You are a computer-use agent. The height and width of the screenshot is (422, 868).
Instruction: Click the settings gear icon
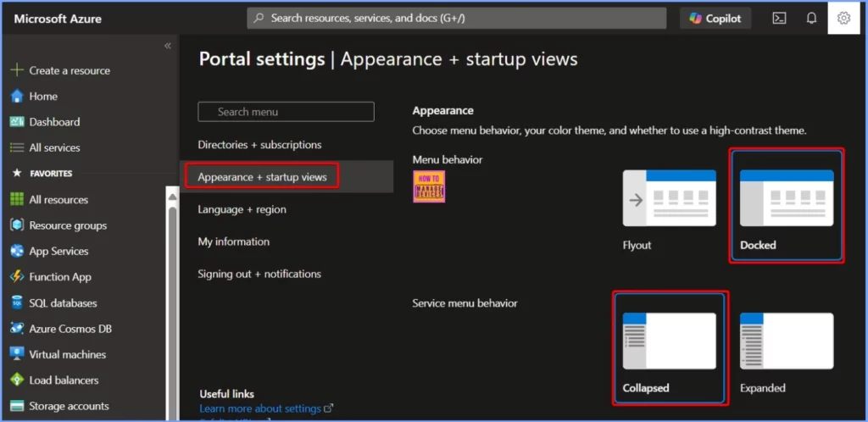(843, 19)
